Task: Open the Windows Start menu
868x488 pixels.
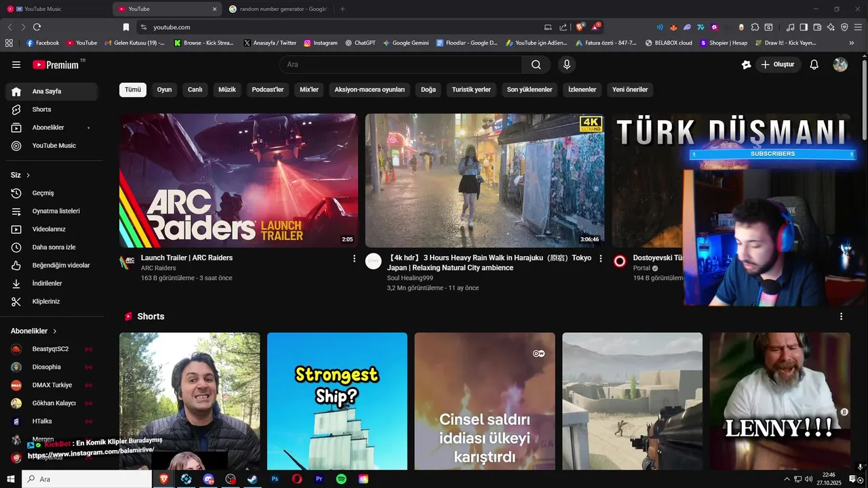Action: point(11,479)
